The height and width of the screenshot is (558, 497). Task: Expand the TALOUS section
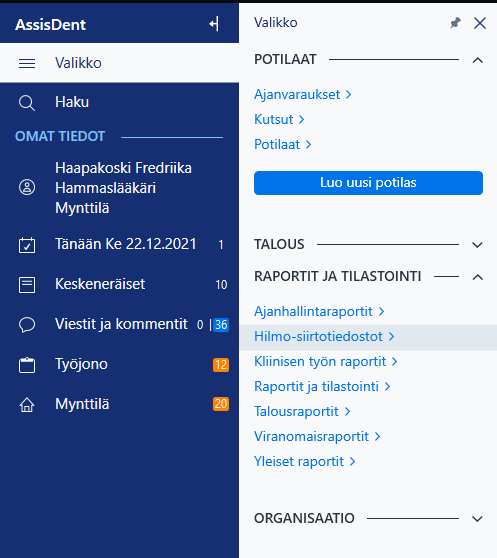[x=477, y=245]
